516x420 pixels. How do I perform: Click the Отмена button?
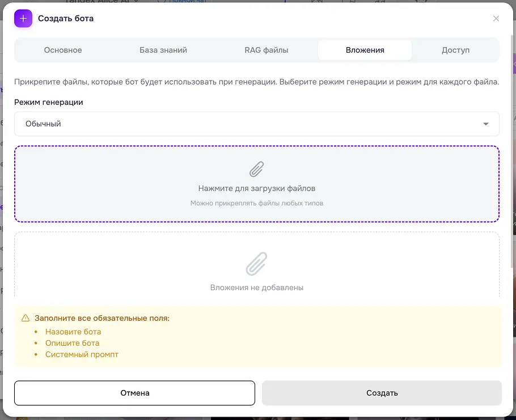click(134, 393)
